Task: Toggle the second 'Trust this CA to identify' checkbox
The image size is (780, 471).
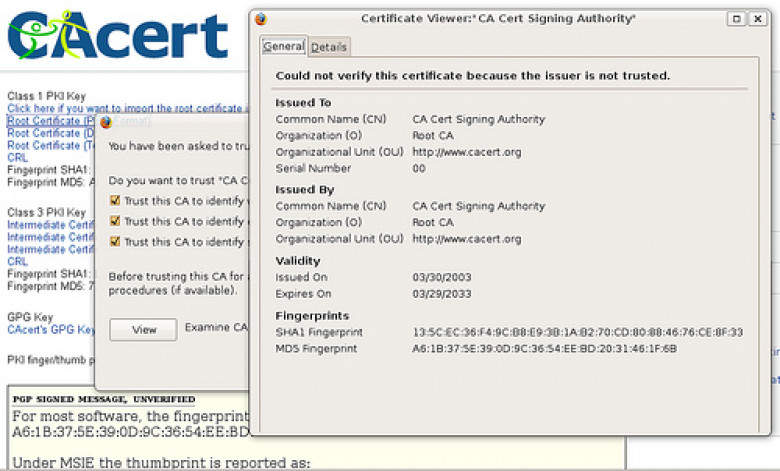Action: tap(115, 220)
